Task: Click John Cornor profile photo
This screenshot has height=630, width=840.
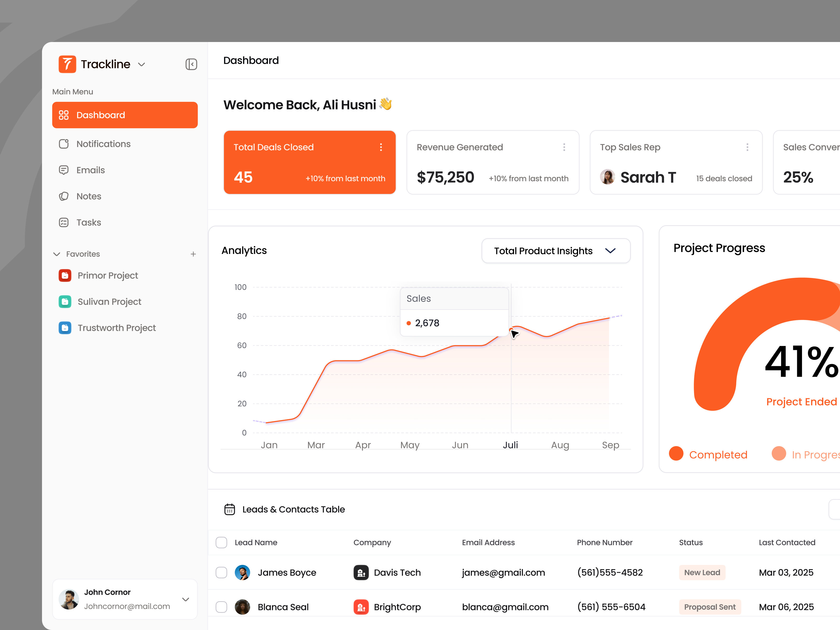Action: [69, 599]
